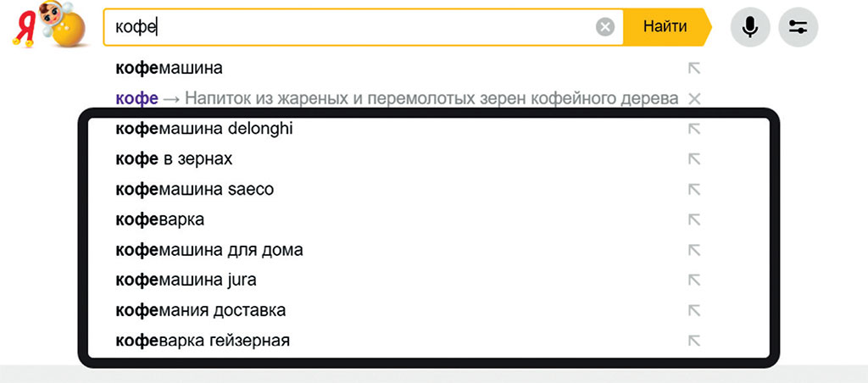Clear the search field text
This screenshot has height=383, width=868.
click(604, 26)
